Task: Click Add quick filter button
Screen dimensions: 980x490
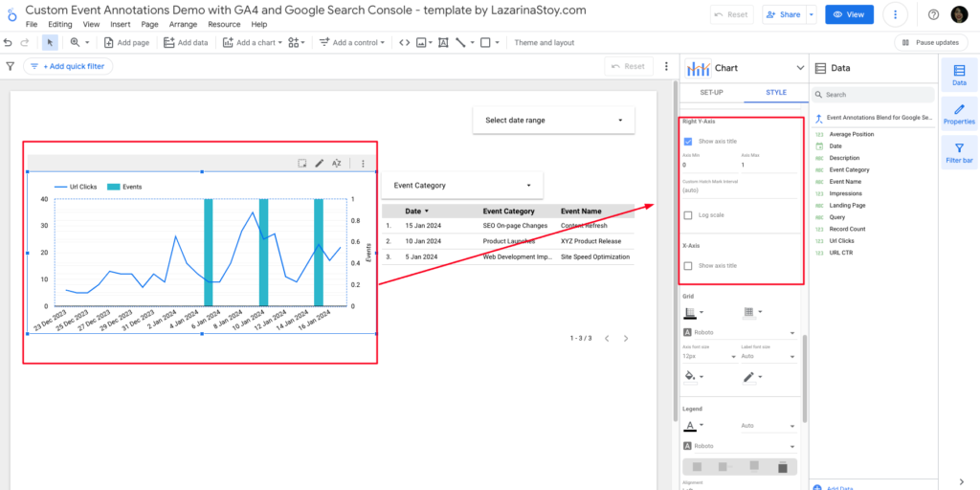Action: coord(68,66)
